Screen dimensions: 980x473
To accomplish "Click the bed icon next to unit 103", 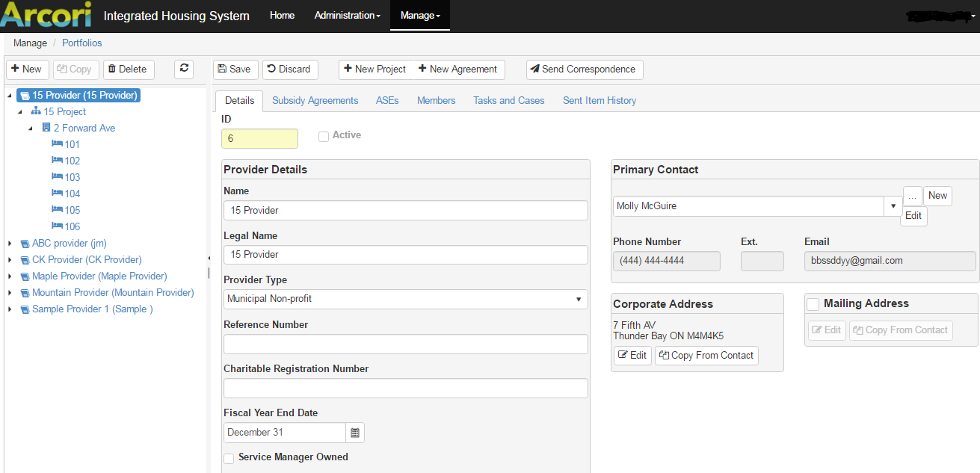I will coord(57,177).
